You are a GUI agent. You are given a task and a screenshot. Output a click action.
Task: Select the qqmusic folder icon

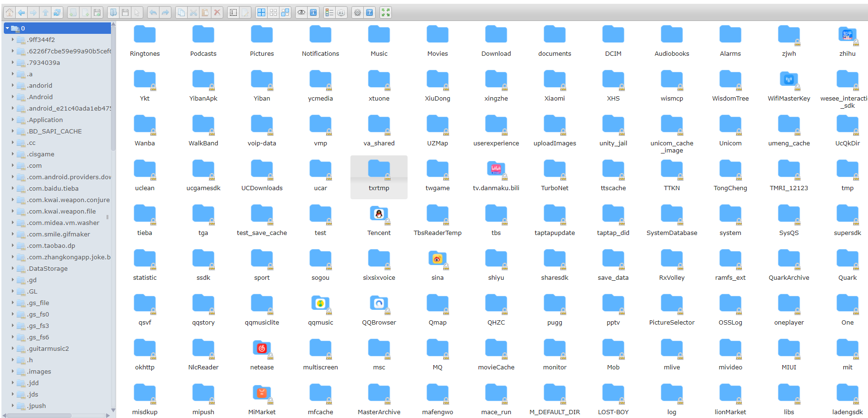320,305
